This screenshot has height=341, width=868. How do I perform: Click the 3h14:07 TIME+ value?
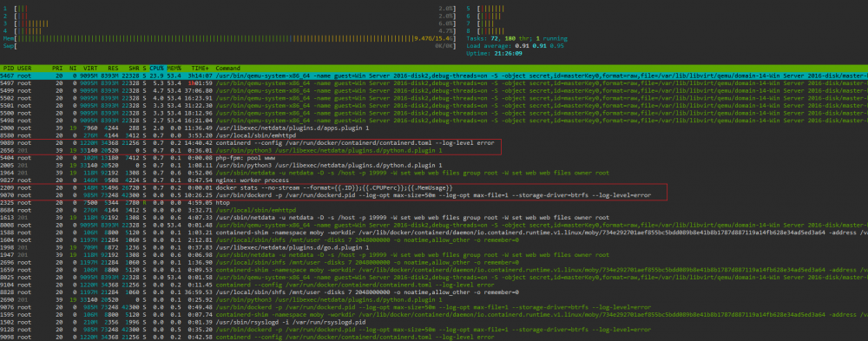pyautogui.click(x=200, y=75)
